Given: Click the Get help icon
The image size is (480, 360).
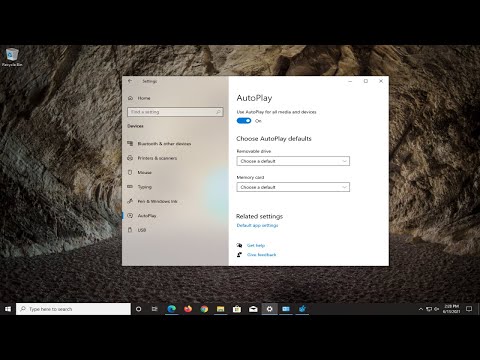Looking at the screenshot, I should (x=239, y=245).
